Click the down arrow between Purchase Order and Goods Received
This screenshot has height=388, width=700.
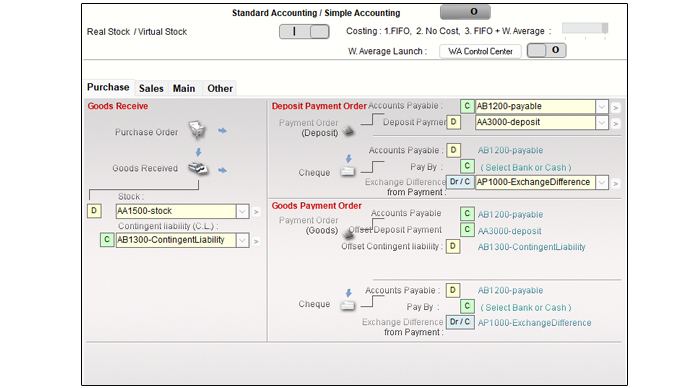199,152
